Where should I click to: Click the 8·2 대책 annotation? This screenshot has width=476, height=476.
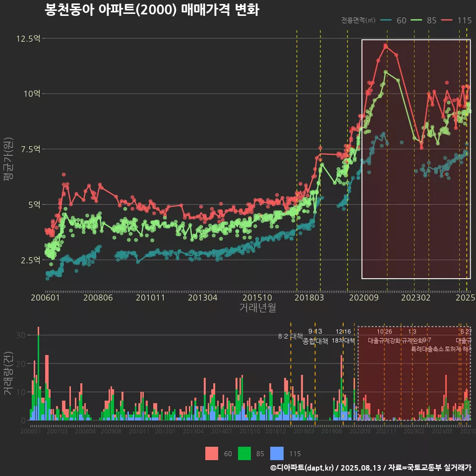click(x=291, y=336)
